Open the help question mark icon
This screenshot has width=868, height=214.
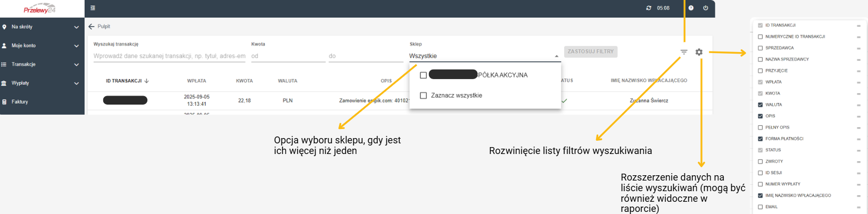coord(691,8)
